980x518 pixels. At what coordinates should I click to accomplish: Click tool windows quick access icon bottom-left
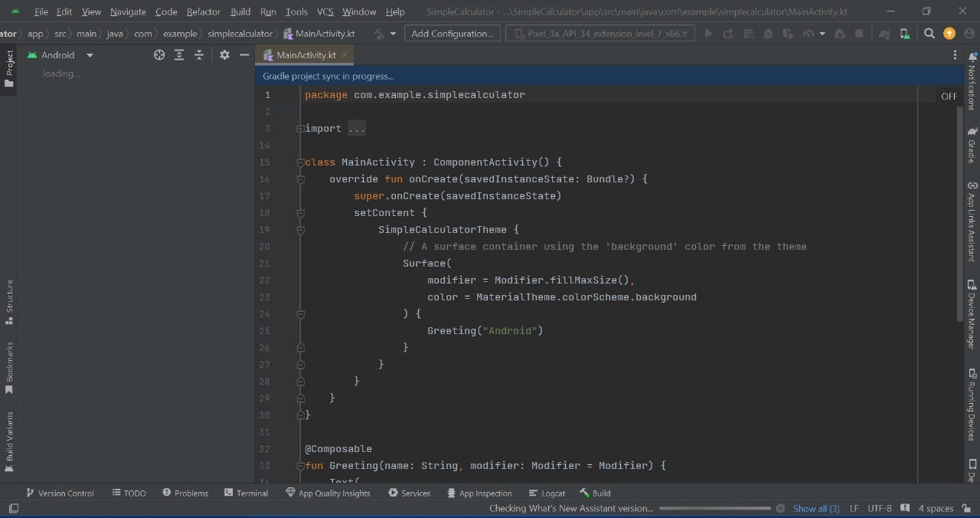13,508
